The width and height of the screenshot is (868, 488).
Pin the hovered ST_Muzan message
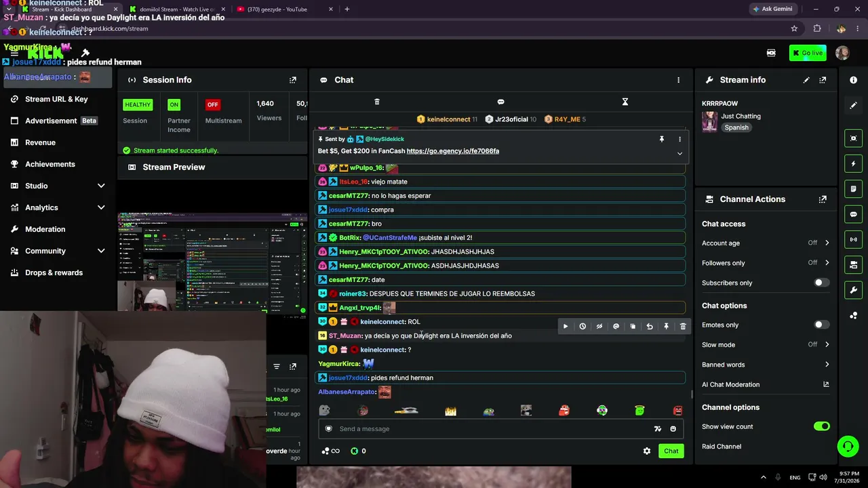click(x=666, y=327)
